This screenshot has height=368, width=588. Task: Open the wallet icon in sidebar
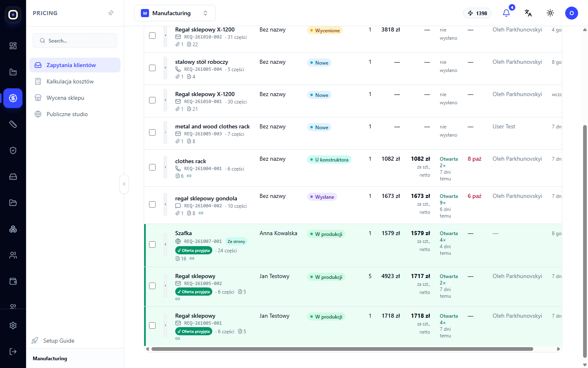[x=13, y=281]
